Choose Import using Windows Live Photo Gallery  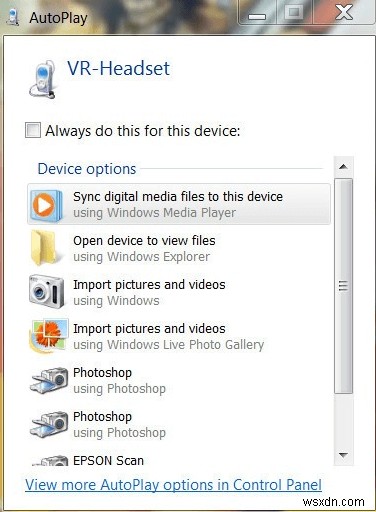tap(179, 336)
